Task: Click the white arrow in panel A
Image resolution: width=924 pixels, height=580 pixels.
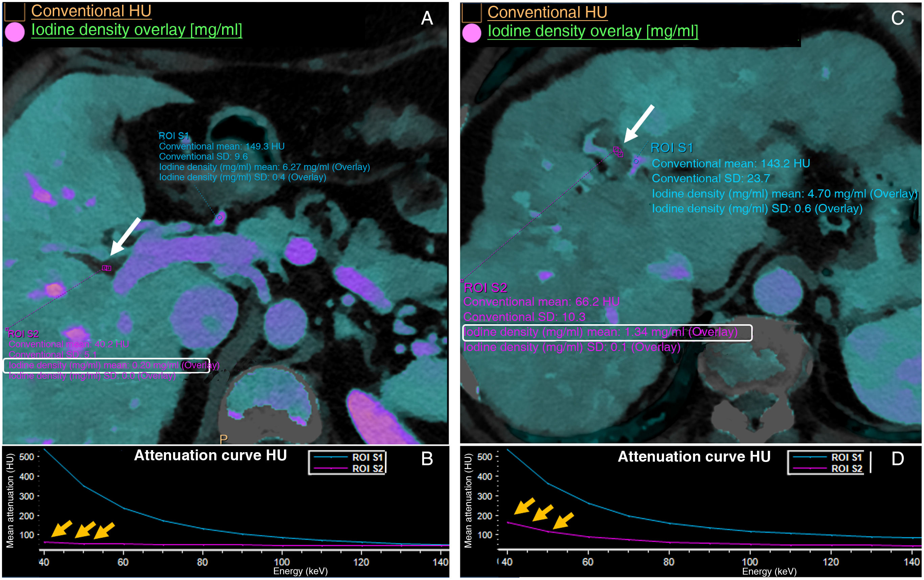Action: (x=125, y=236)
